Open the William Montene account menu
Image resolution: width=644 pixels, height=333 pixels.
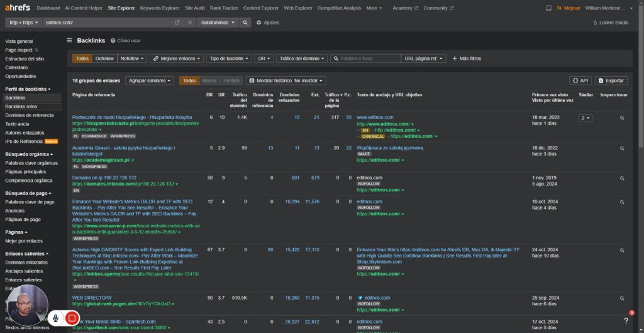[x=609, y=8]
